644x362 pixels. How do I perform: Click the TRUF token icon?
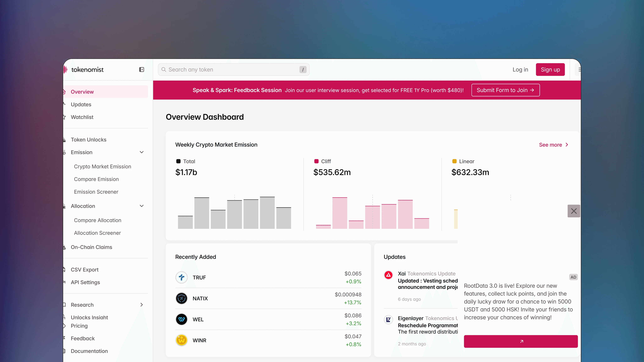click(182, 277)
